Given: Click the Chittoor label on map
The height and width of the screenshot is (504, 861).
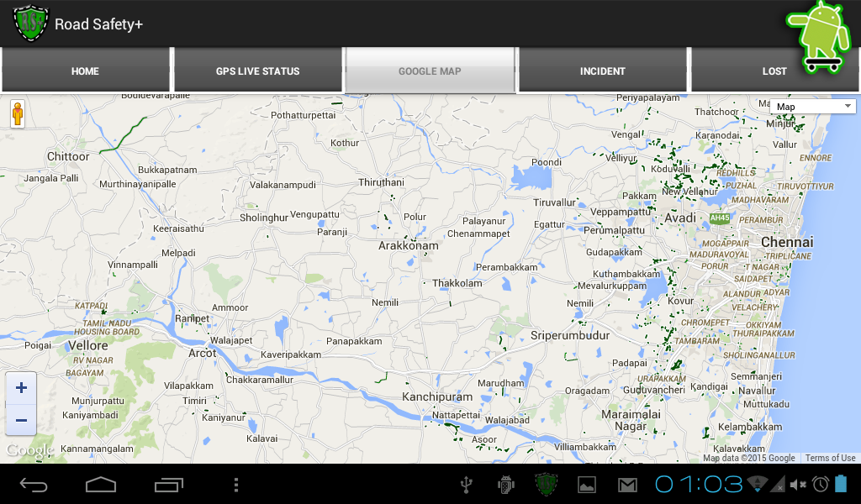Looking at the screenshot, I should point(68,156).
